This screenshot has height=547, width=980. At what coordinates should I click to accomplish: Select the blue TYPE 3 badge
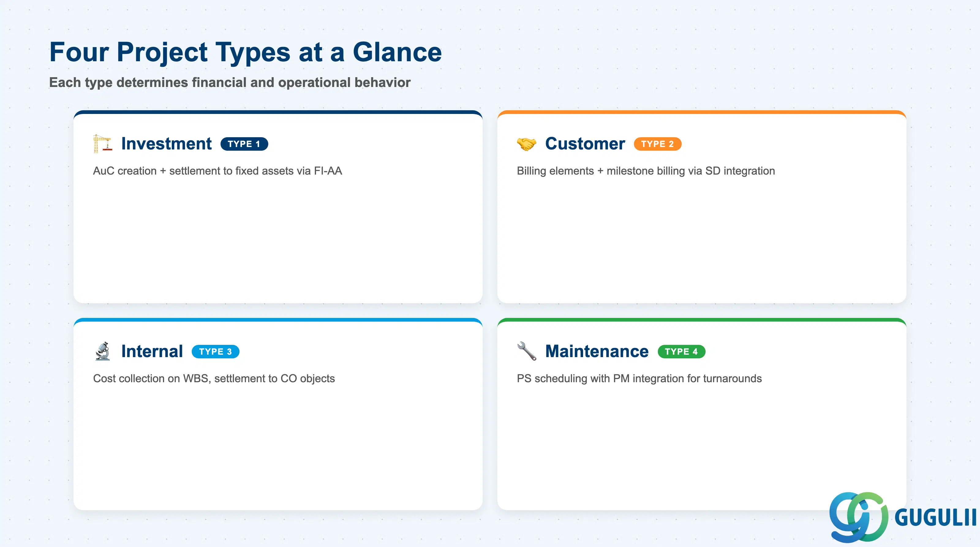[x=215, y=352]
